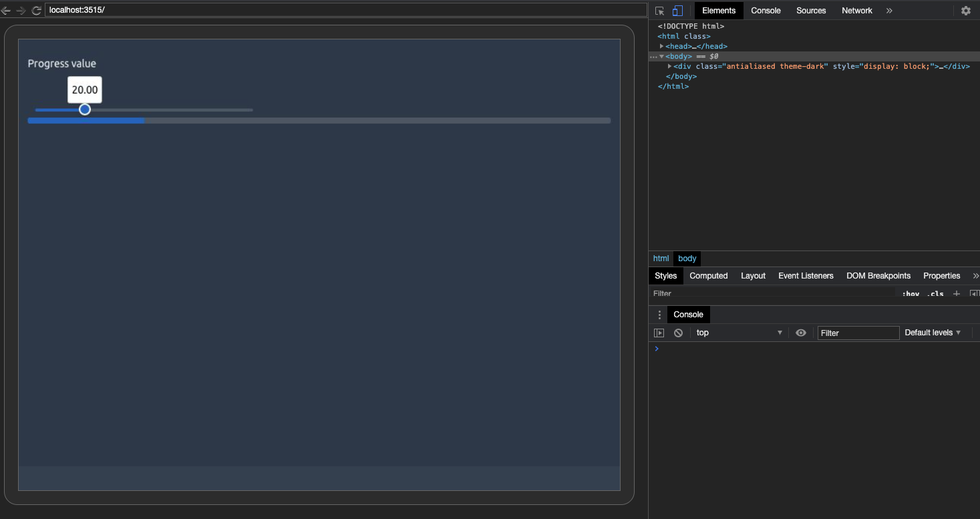Switch to the Sources panel tab
Viewport: 980px width, 519px height.
click(811, 11)
